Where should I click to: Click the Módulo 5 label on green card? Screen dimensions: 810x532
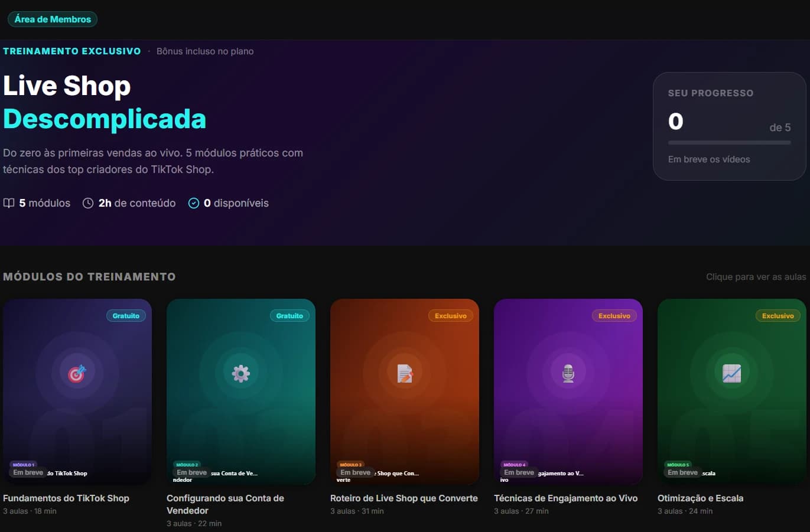point(678,465)
